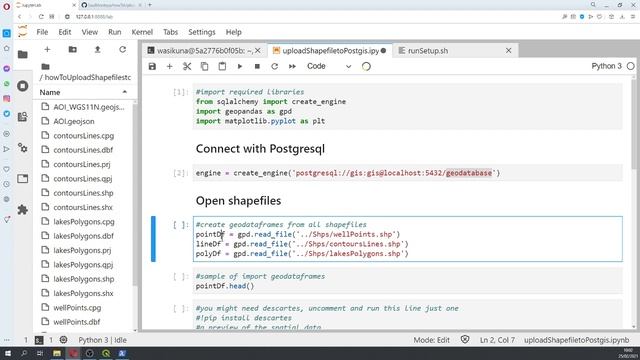The image size is (640, 360).
Task: Restart kernel and run all cells icon
Action: (x=292, y=66)
